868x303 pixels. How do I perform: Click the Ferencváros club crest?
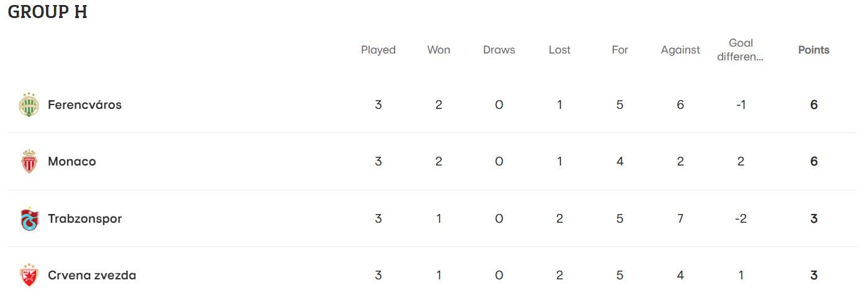(x=29, y=105)
